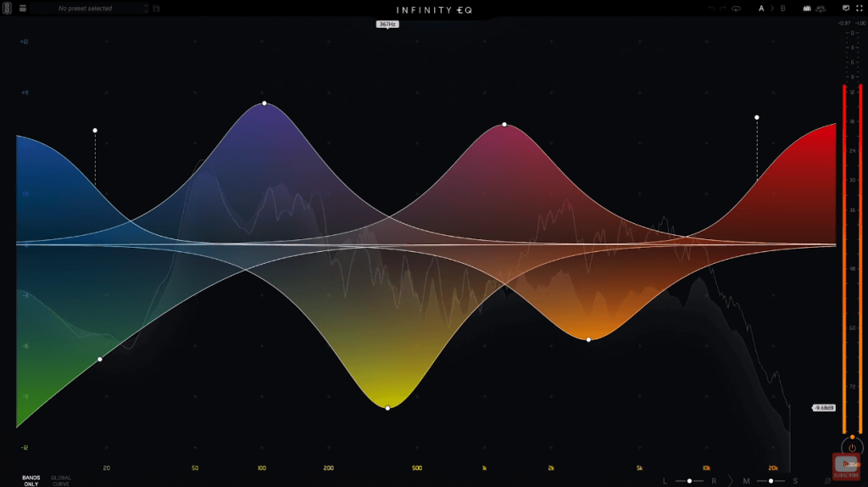
Task: Toggle fullscreen with corner brackets icon
Action: [860, 8]
